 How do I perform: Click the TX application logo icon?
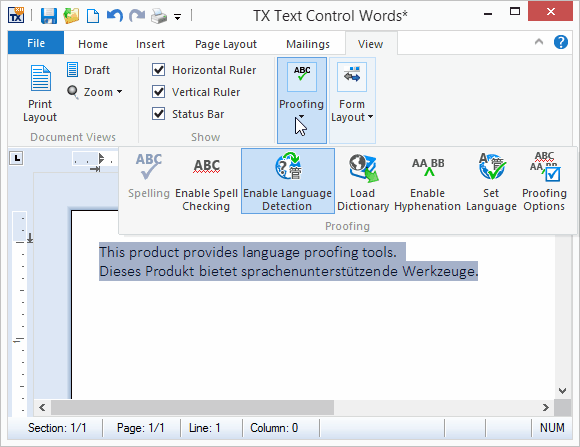(x=16, y=16)
